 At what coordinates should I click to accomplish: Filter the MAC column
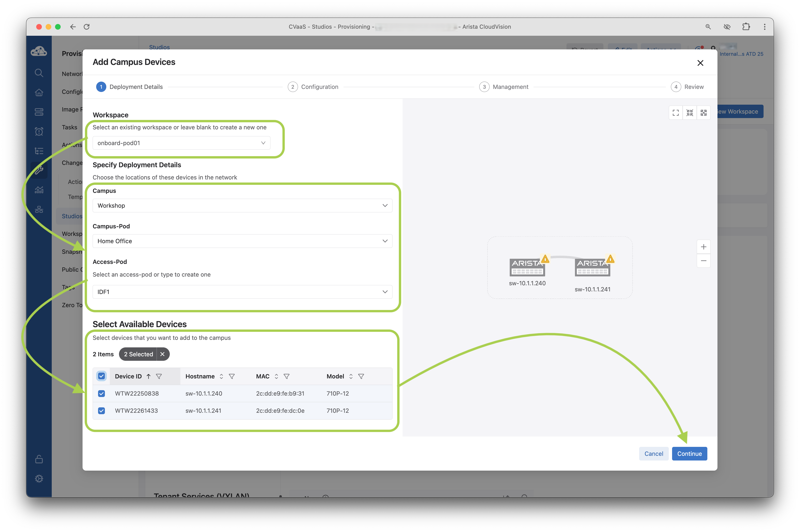pyautogui.click(x=286, y=376)
